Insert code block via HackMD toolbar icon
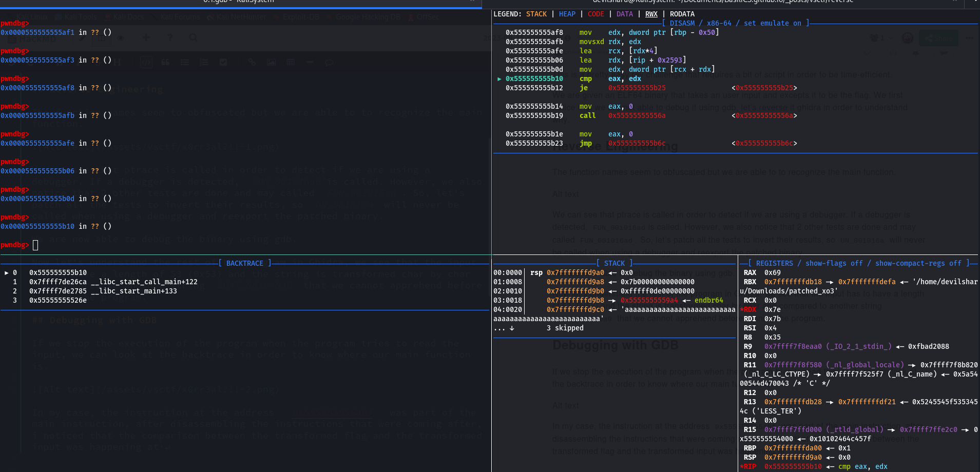 click(146, 63)
